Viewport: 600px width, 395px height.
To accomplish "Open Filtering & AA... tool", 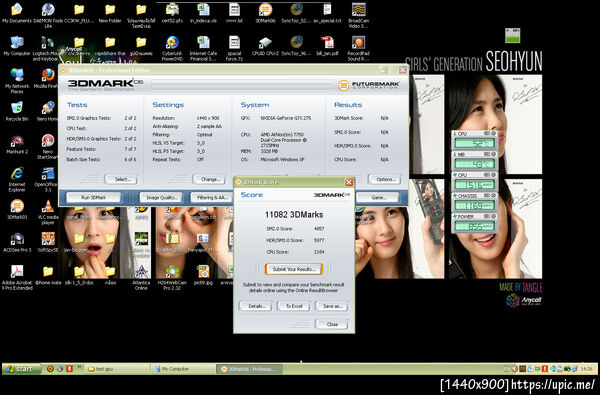I will click(x=212, y=198).
